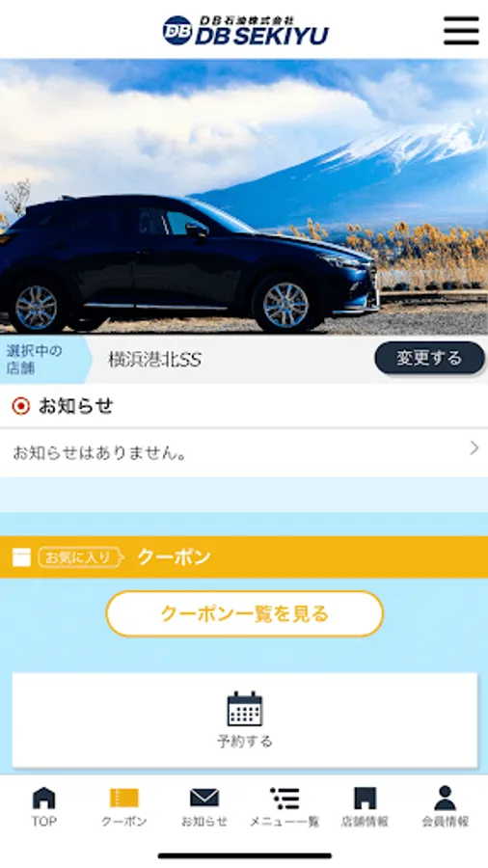Screen dimensions: 488x868
Task: Open 店舗情報 store icon
Action: [365, 798]
